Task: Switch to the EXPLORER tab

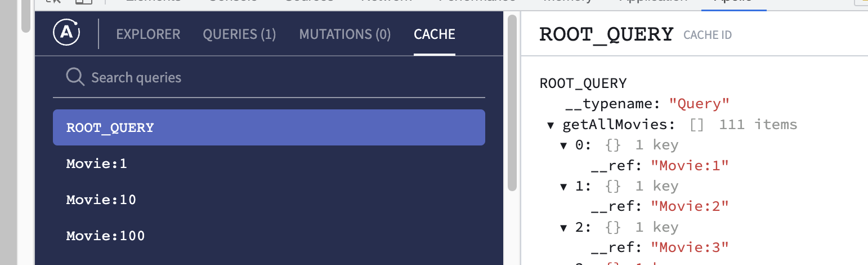Action: tap(148, 34)
